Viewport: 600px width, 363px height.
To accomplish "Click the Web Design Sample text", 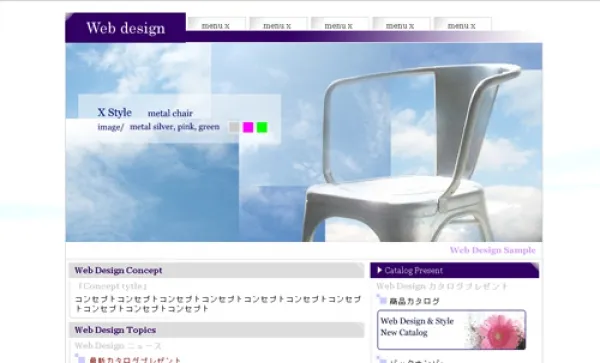I will point(493,250).
